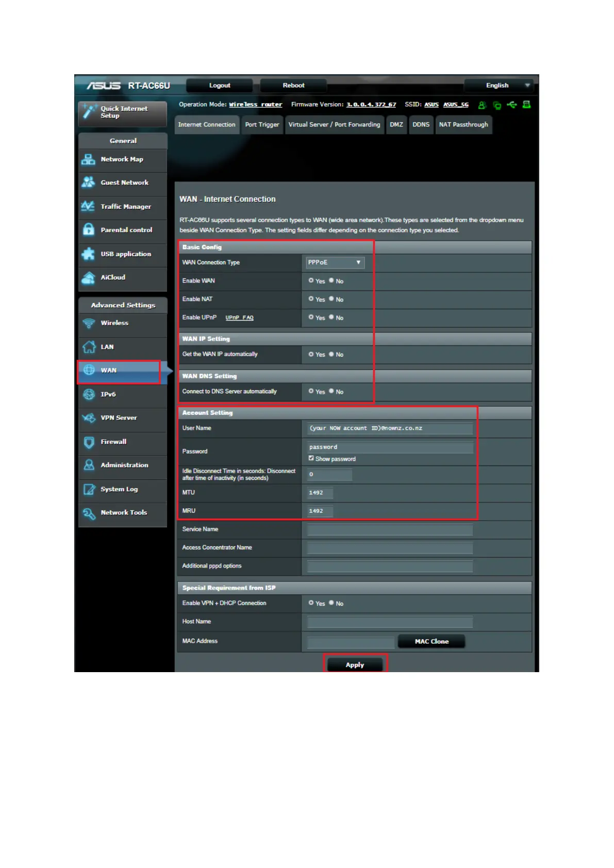Click the WAN globe icon
This screenshot has height=868, width=614.
89,370
